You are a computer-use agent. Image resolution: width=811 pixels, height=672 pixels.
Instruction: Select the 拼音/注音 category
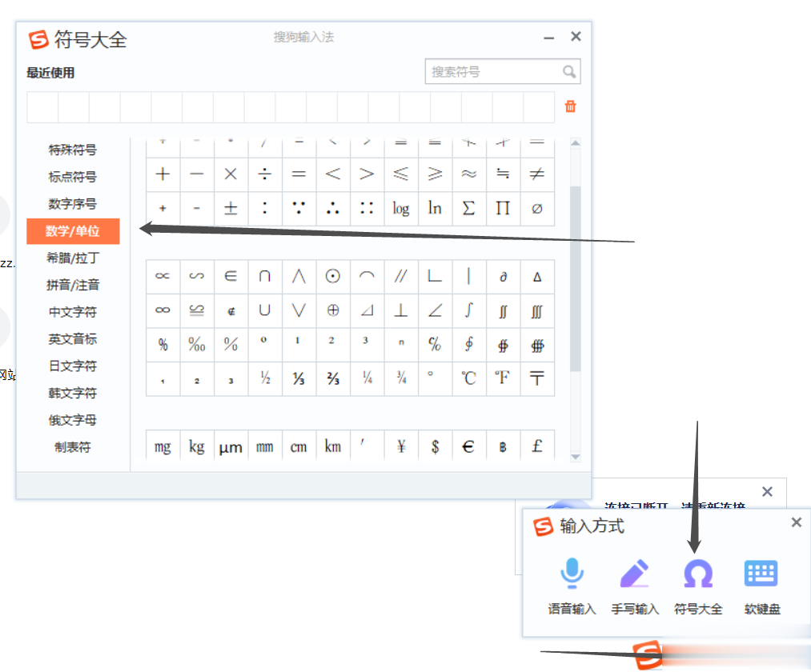click(x=73, y=285)
